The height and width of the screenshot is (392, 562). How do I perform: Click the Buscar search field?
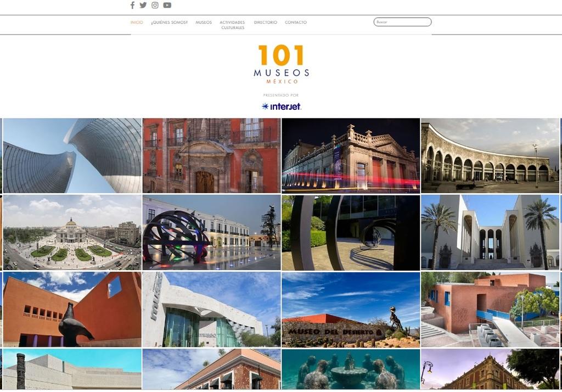click(403, 22)
